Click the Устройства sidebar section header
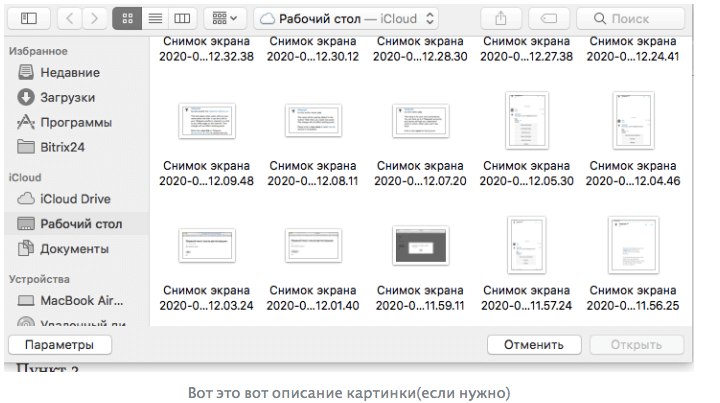The height and width of the screenshot is (403, 720). click(39, 279)
